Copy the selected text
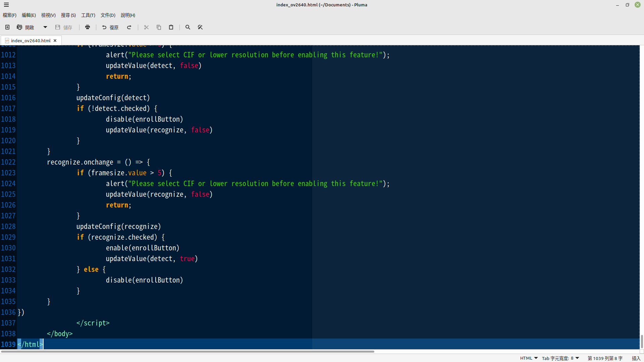Viewport: 644px width, 362px height. click(x=159, y=27)
